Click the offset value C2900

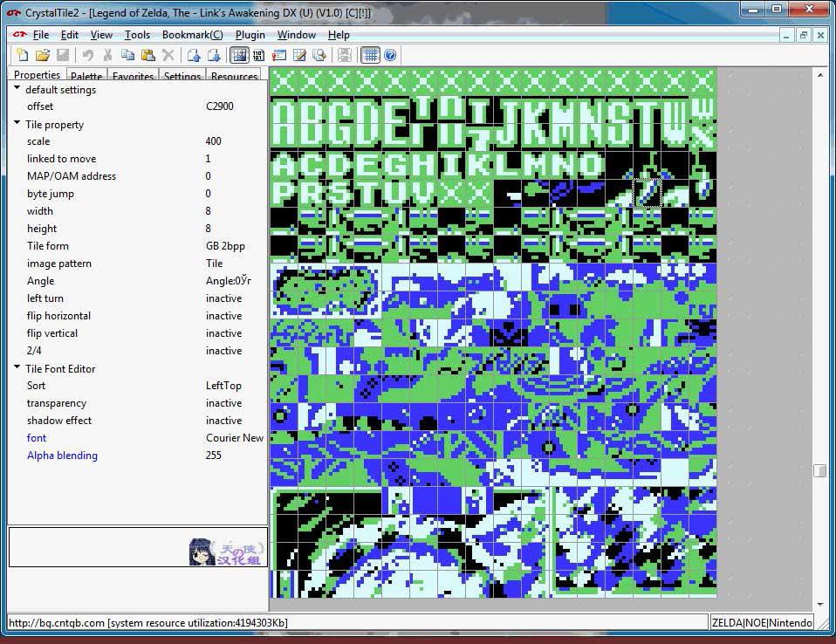tap(220, 106)
